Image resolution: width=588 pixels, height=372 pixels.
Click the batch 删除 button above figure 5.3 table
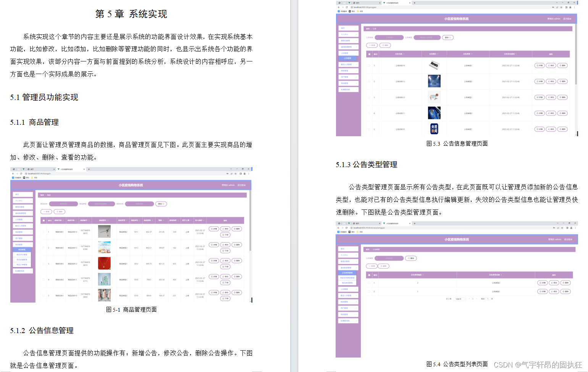click(385, 45)
